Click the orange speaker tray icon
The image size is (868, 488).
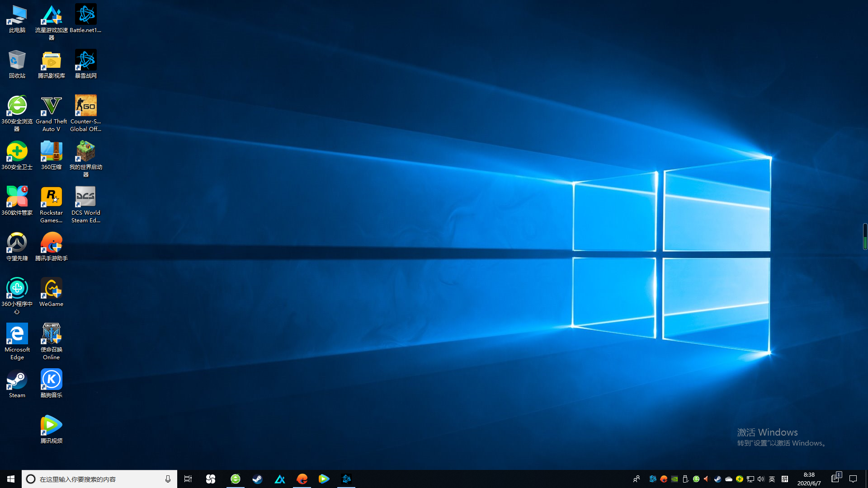click(707, 479)
